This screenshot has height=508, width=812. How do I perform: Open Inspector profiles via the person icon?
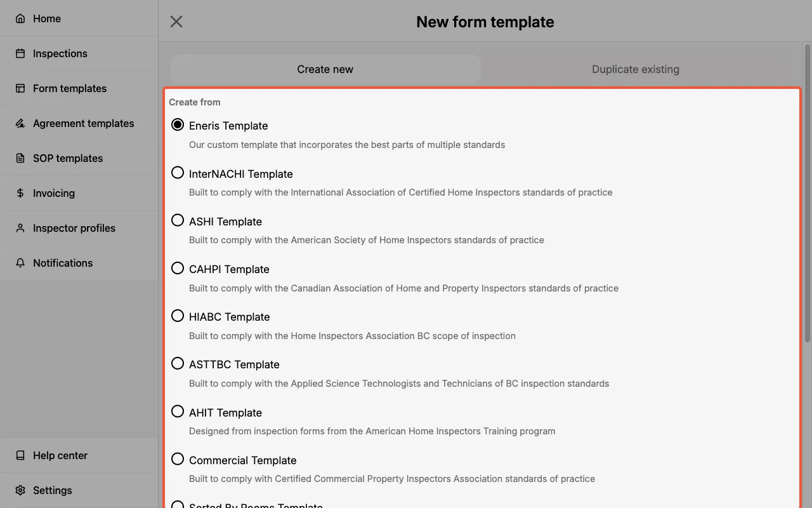pos(21,228)
